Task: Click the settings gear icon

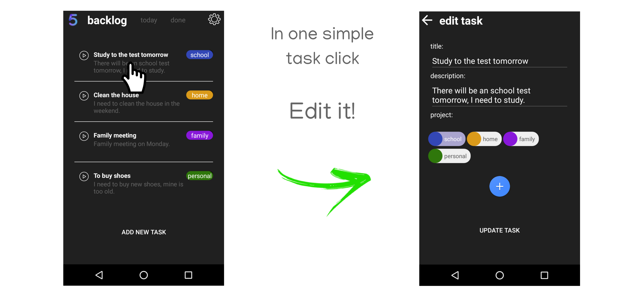Action: tap(214, 19)
